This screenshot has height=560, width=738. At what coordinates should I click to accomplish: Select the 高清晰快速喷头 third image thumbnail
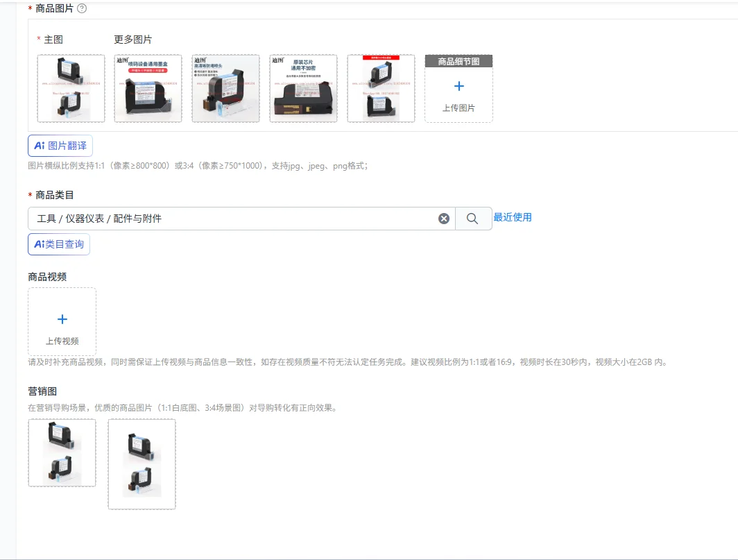225,88
